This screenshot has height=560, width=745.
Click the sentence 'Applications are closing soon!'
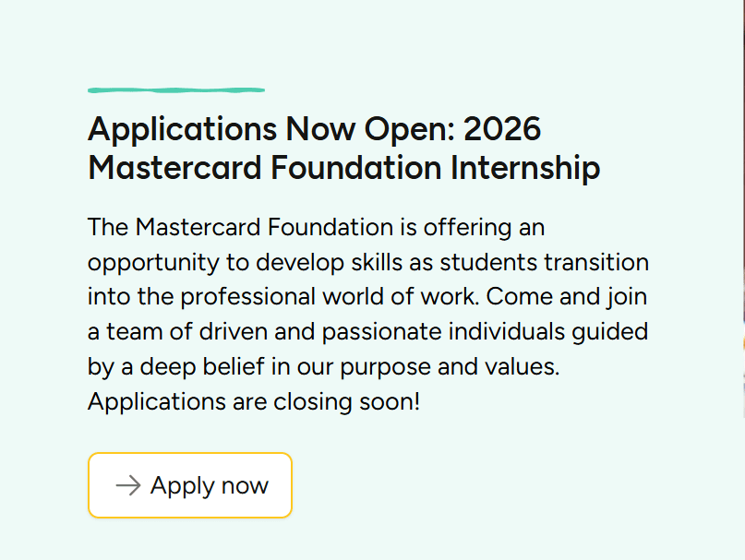(252, 402)
